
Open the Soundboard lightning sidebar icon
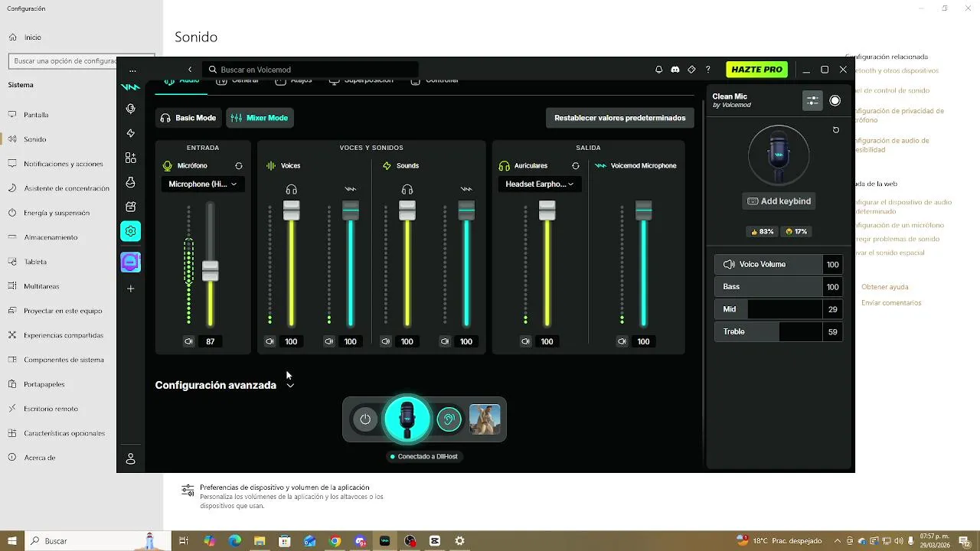point(130,133)
